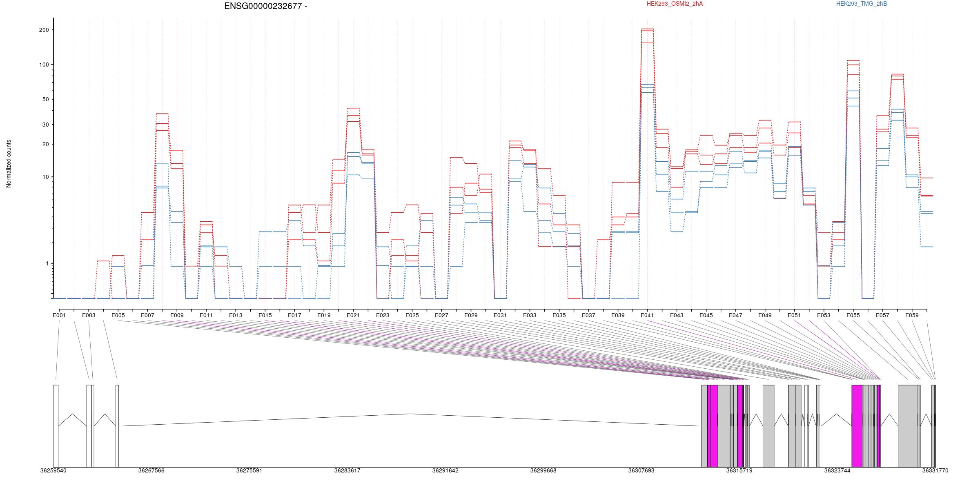This screenshot has width=980, height=490.
Task: Click the Normalized counts axis label
Action: pyautogui.click(x=9, y=164)
